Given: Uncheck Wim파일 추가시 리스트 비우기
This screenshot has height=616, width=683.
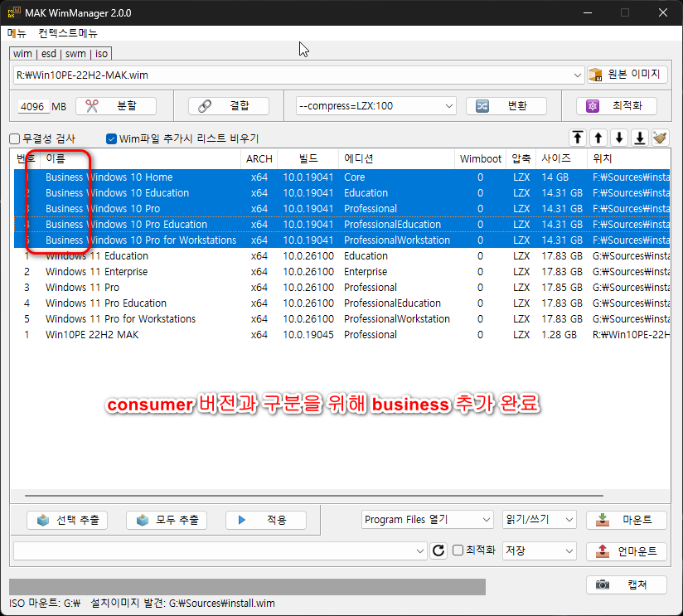Looking at the screenshot, I should [x=112, y=139].
